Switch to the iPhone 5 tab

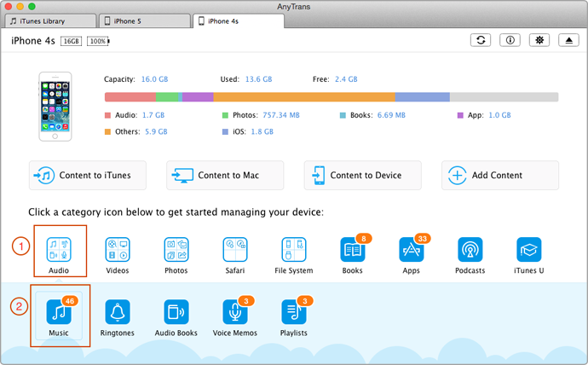coord(145,21)
